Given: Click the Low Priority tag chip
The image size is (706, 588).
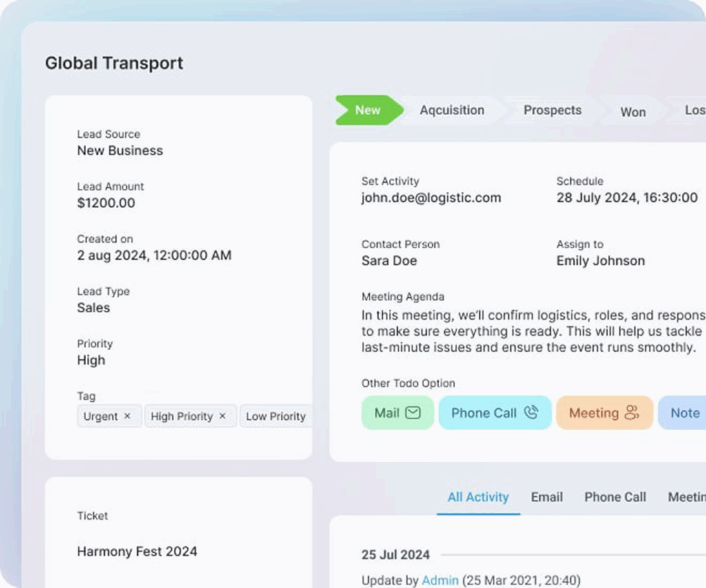Looking at the screenshot, I should coord(276,416).
